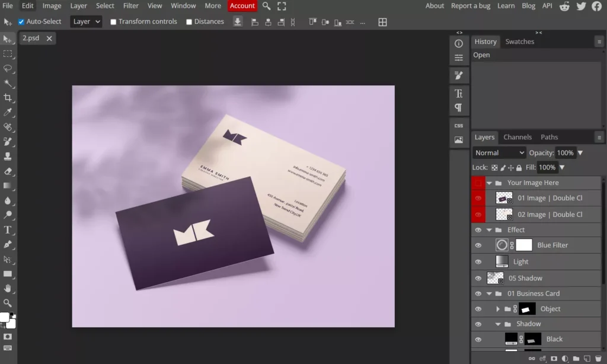The image size is (607, 364).
Task: Open the Learn link
Action: pos(506,6)
